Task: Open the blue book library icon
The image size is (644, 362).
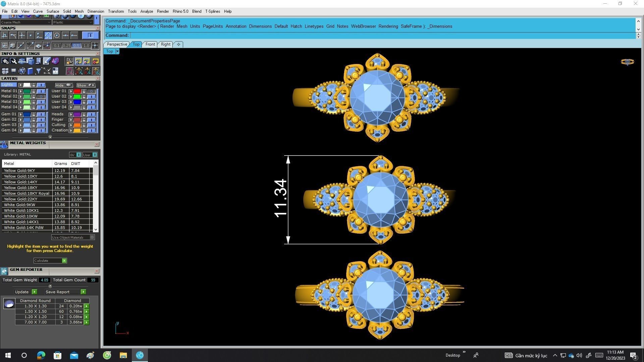Action: (x=30, y=71)
